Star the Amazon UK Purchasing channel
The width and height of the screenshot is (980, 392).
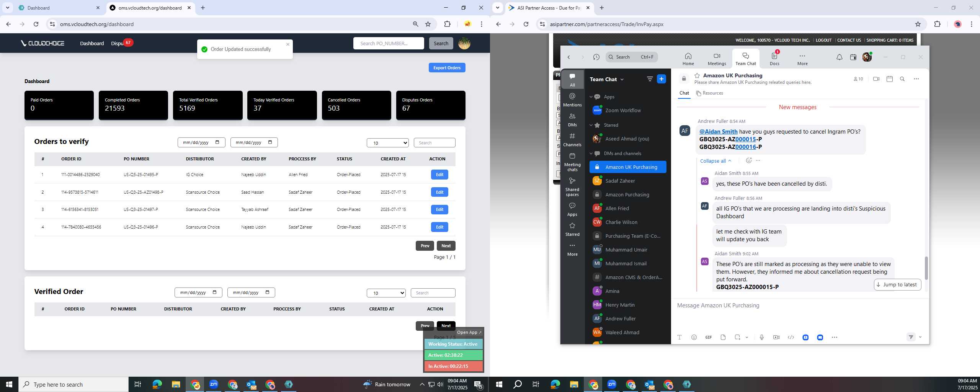tap(697, 75)
